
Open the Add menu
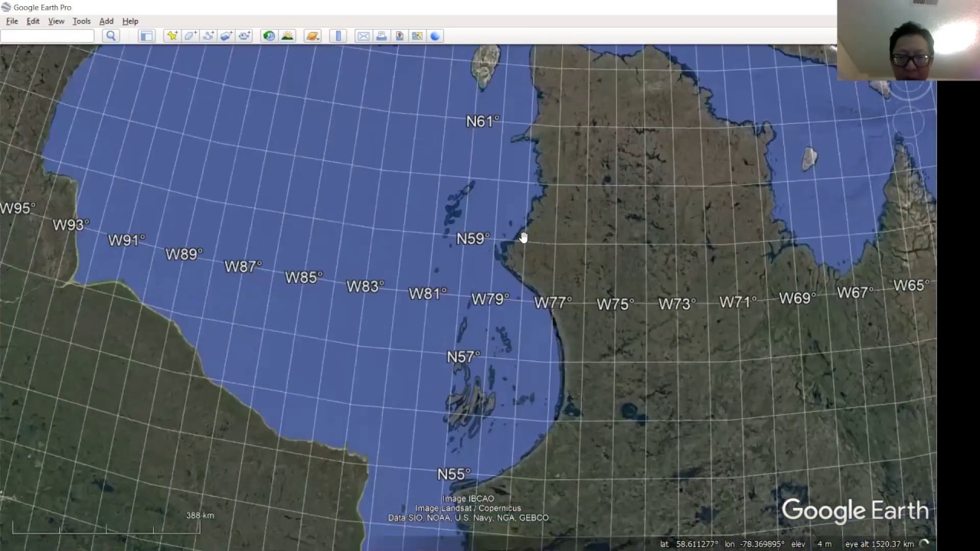(x=106, y=21)
